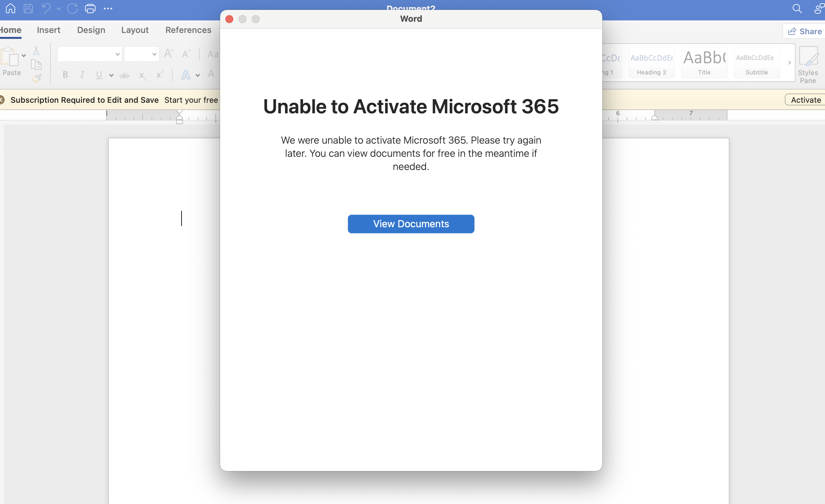Click the Share button

coord(804,31)
